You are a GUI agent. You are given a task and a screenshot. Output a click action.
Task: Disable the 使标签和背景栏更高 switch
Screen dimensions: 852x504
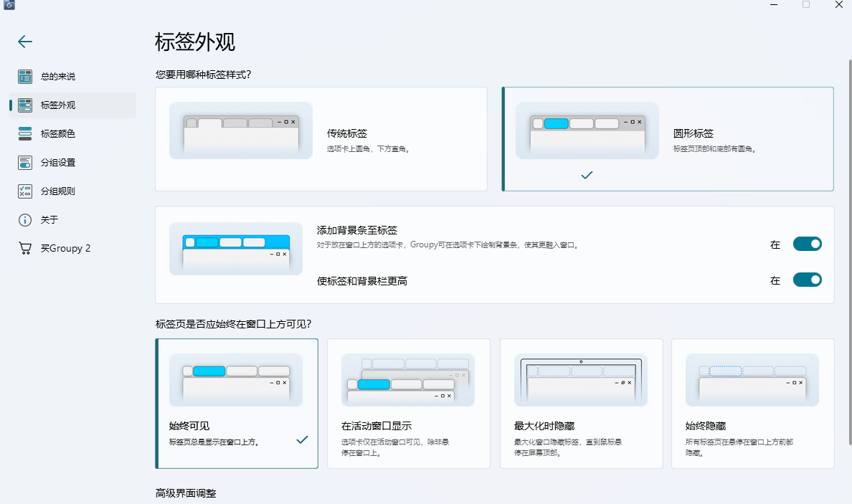point(807,280)
